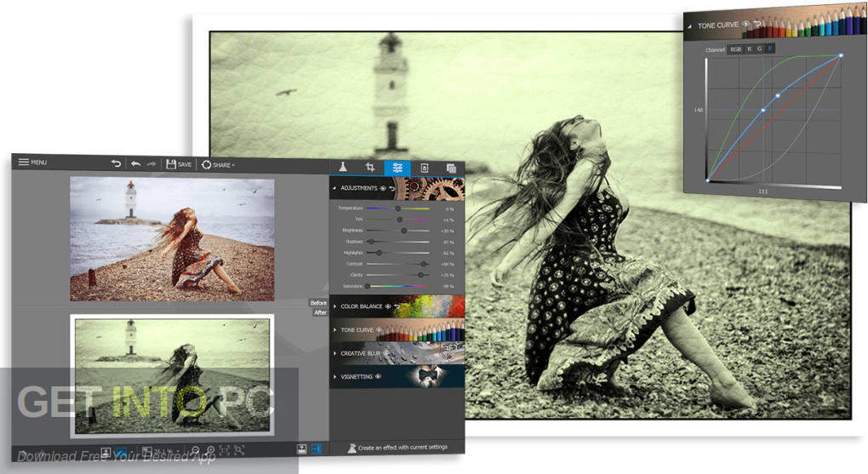Reset curve in floating TONE CURVE panel
Image resolution: width=868 pixels, height=474 pixels.
click(x=757, y=24)
